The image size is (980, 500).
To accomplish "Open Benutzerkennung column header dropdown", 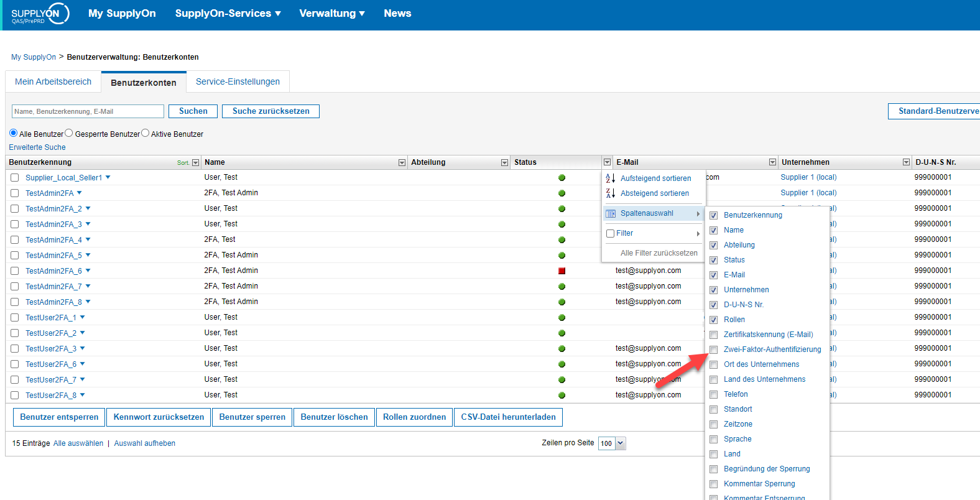I will click(x=196, y=162).
